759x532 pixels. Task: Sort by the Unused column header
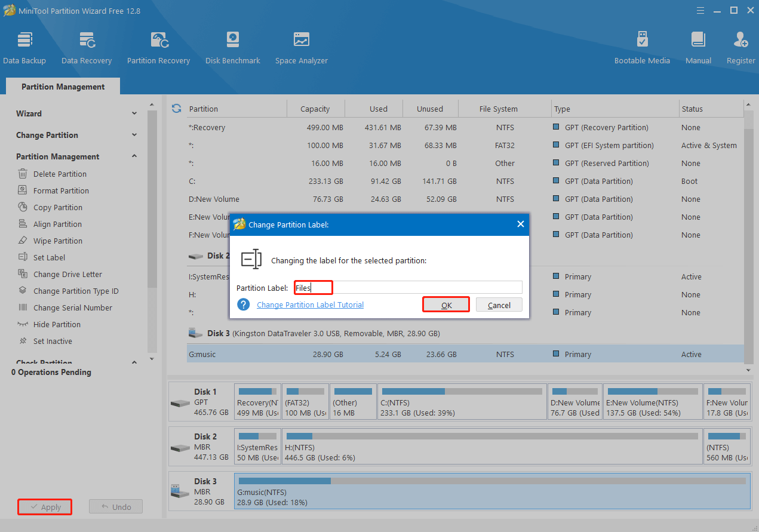pos(430,109)
